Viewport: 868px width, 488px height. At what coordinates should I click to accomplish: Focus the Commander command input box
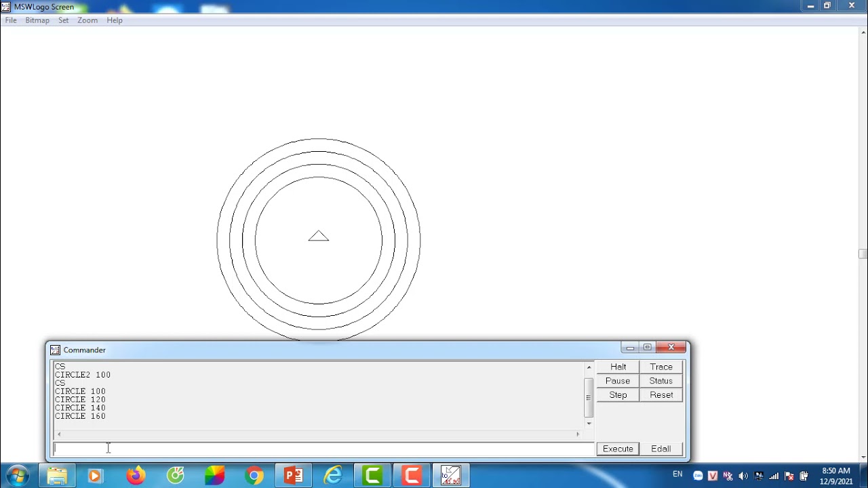pyautogui.click(x=323, y=449)
